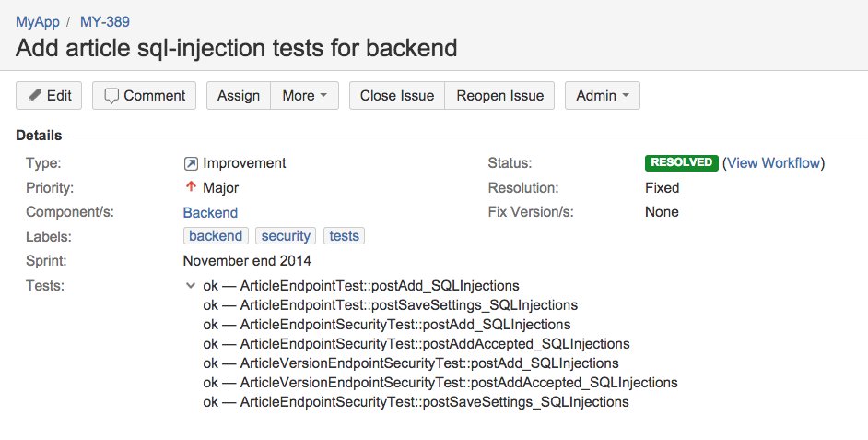Open the MY-389 issue key link
Viewport: 868px width, 440px height.
105,21
